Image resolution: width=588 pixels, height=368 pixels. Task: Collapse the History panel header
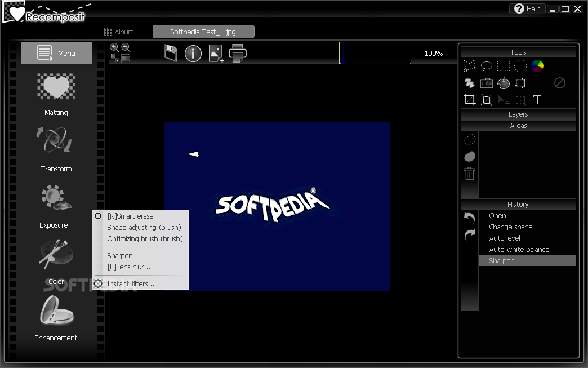point(518,205)
